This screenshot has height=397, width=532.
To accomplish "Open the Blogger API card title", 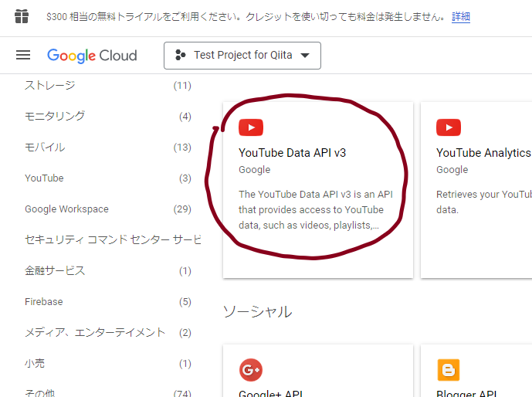I will (x=466, y=393).
